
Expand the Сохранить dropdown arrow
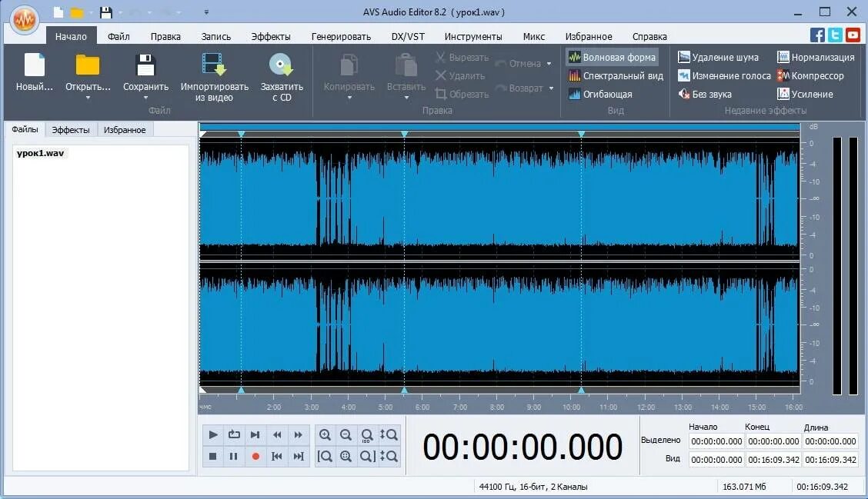pyautogui.click(x=145, y=98)
